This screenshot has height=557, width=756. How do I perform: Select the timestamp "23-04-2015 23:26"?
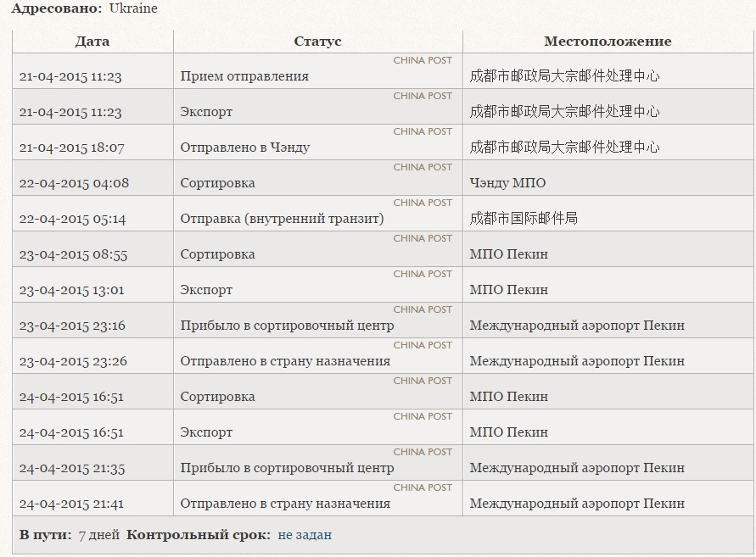(73, 361)
